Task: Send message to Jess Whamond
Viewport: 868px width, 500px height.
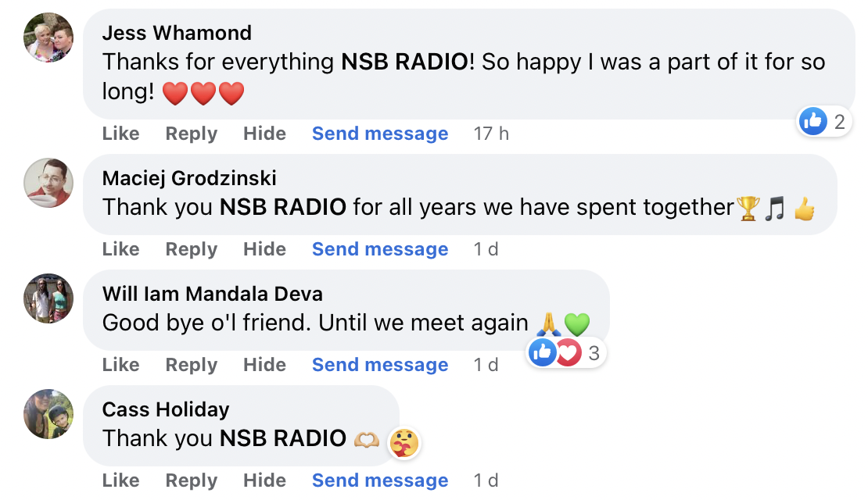Action: pos(380,134)
